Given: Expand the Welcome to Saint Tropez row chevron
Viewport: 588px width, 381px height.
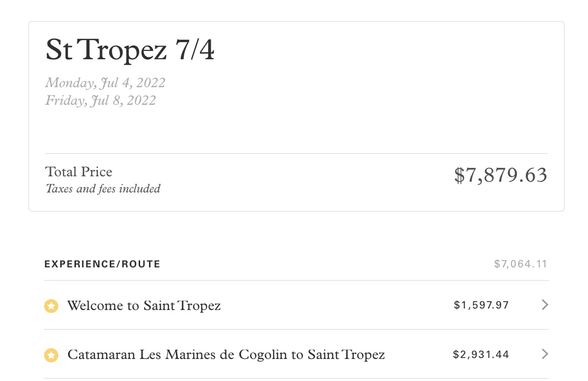Looking at the screenshot, I should tap(544, 305).
